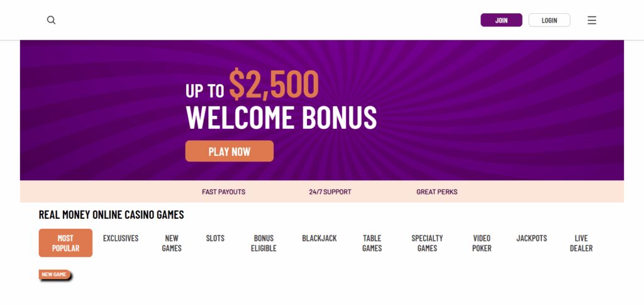Open the search magnifier icon
644x305 pixels.
click(52, 20)
